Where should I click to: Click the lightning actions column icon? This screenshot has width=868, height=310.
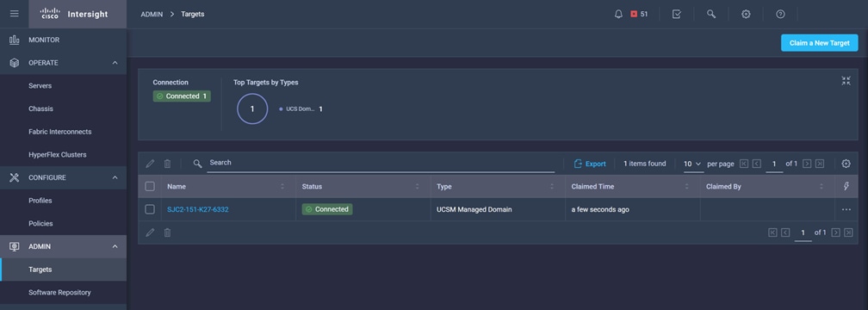pyautogui.click(x=846, y=187)
